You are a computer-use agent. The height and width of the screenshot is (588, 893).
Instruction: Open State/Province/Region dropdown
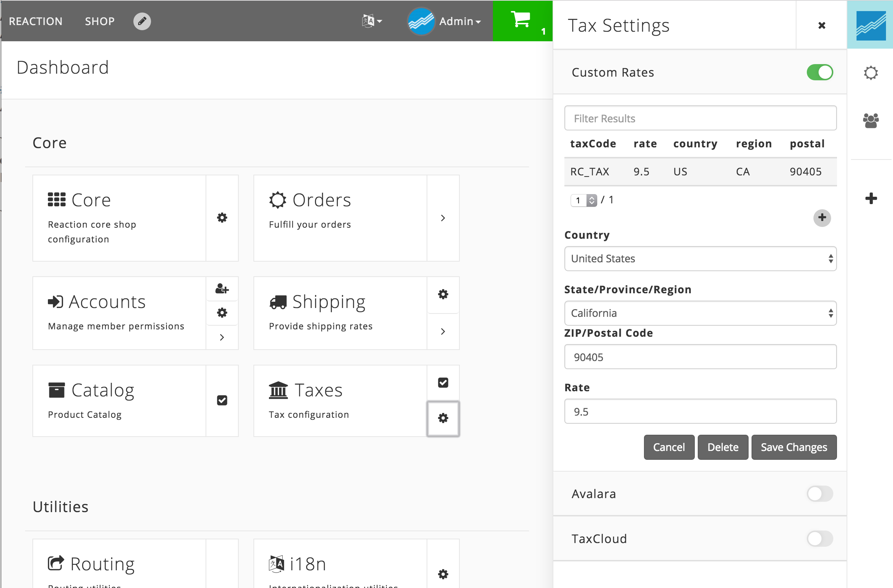(x=700, y=313)
